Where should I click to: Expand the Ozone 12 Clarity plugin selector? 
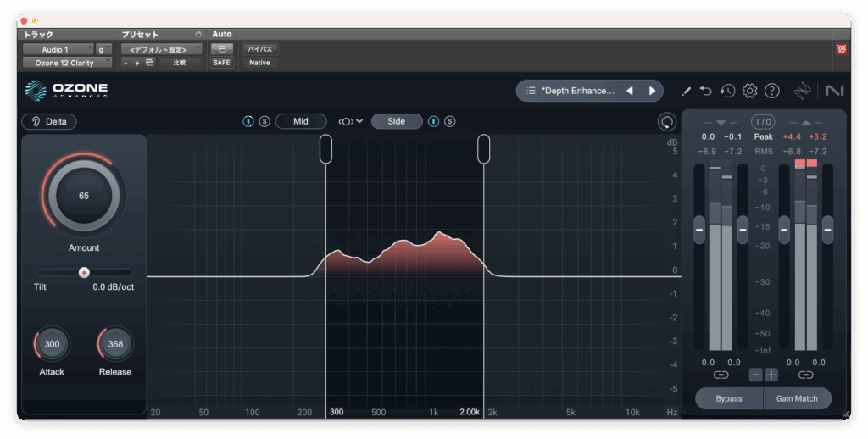coord(67,63)
